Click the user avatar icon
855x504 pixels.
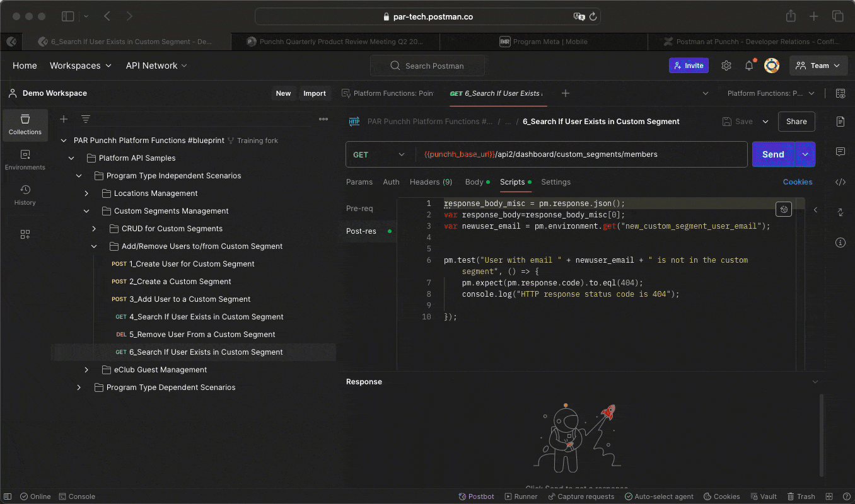[772, 66]
